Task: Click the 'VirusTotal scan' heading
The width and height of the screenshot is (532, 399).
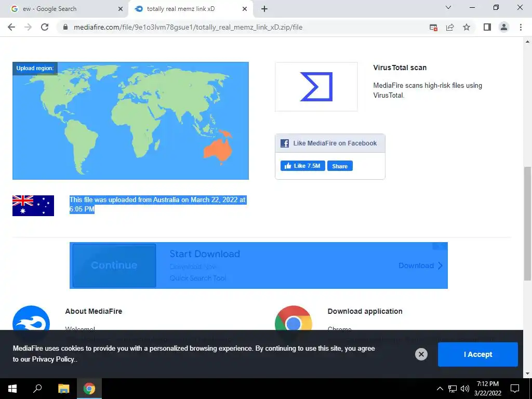Action: [x=400, y=68]
